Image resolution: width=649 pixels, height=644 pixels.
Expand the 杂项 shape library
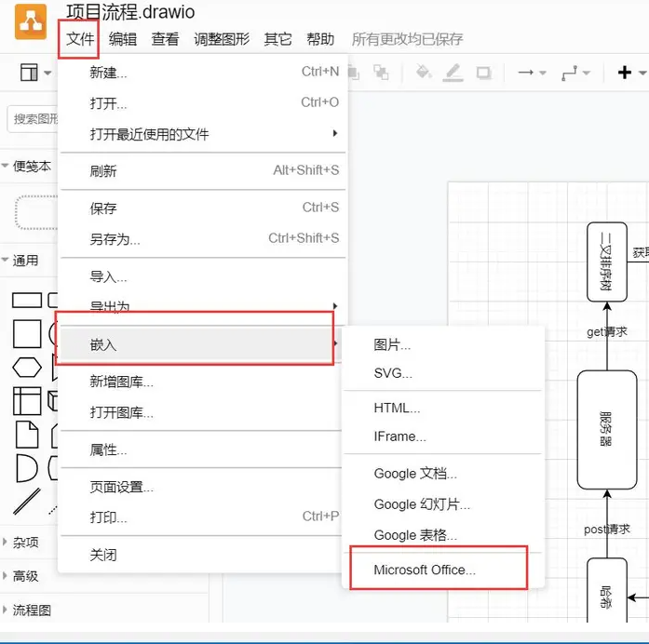[x=21, y=542]
